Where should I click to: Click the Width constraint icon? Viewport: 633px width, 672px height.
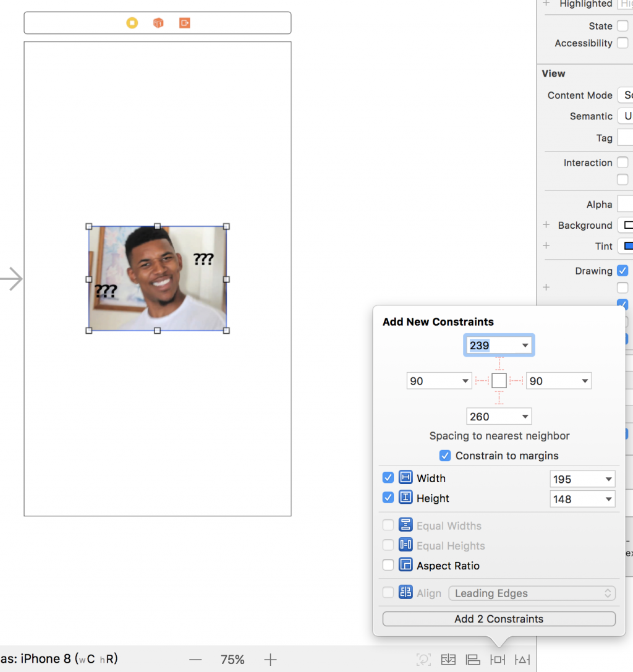[406, 477]
